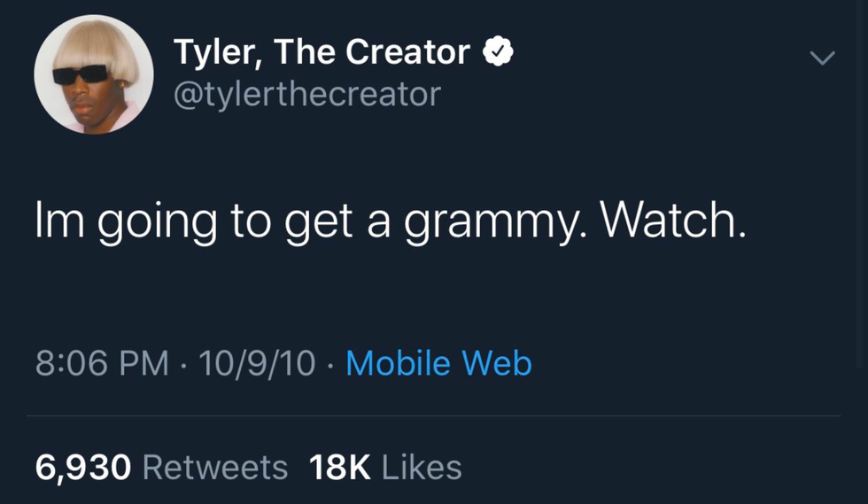Viewport: 868px width, 504px height.
Task: Click the dot separator before Mobile Web
Action: [330, 364]
